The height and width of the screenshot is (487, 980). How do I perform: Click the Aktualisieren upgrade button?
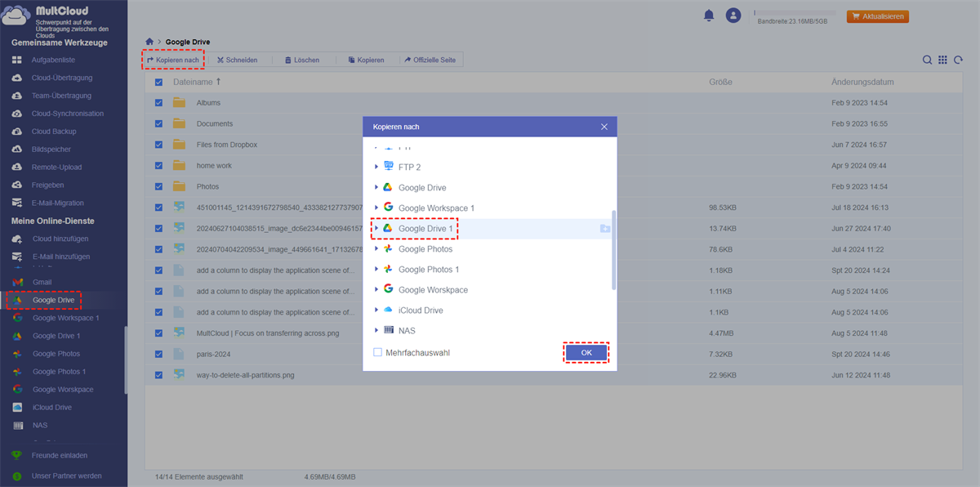point(878,16)
